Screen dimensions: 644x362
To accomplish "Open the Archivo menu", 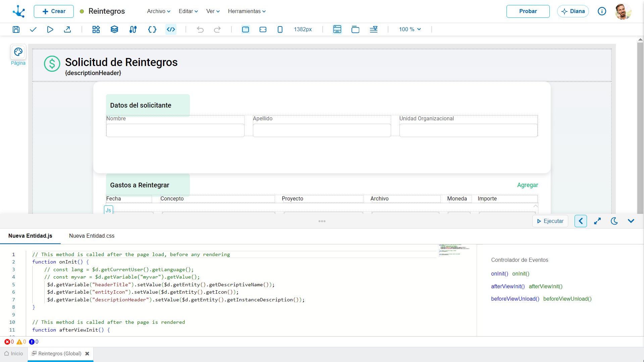I will (x=159, y=11).
